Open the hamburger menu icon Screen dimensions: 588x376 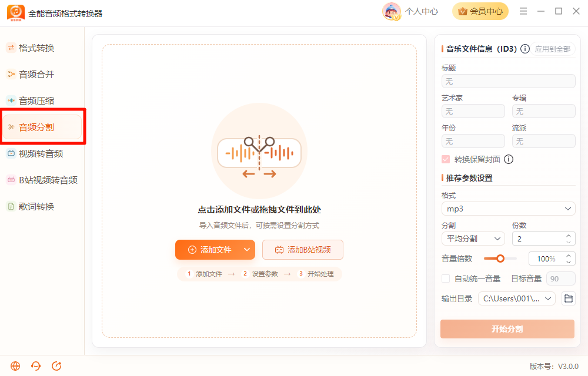523,11
